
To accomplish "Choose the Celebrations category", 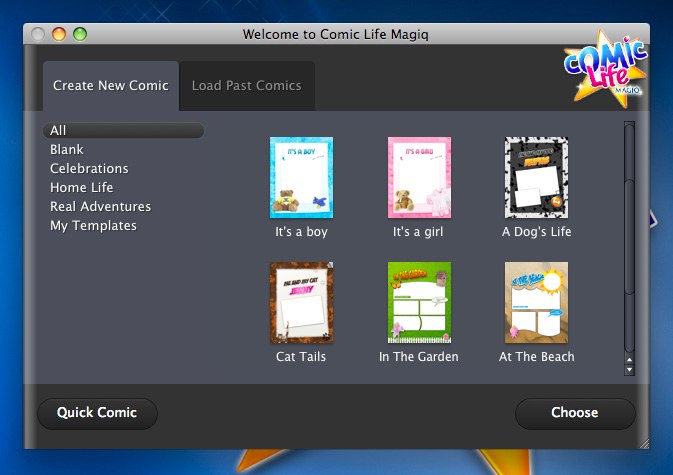I will click(89, 168).
